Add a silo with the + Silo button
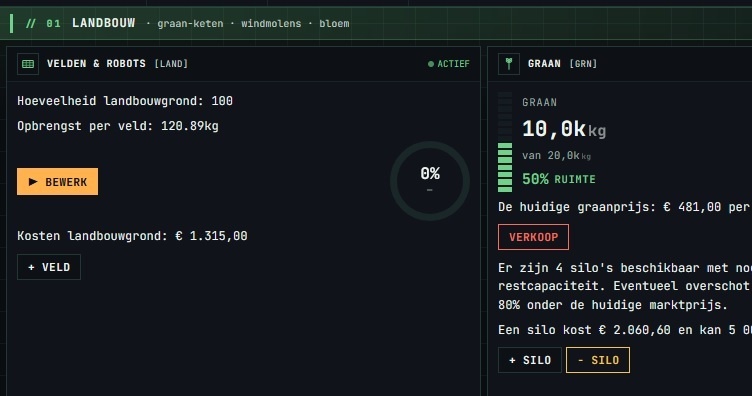This screenshot has width=752, height=396. pos(530,360)
